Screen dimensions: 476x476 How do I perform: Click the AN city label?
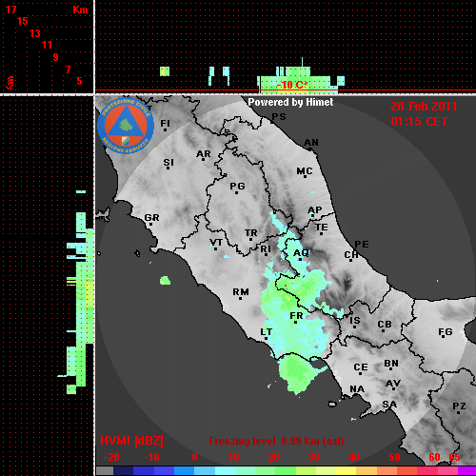tap(311, 143)
